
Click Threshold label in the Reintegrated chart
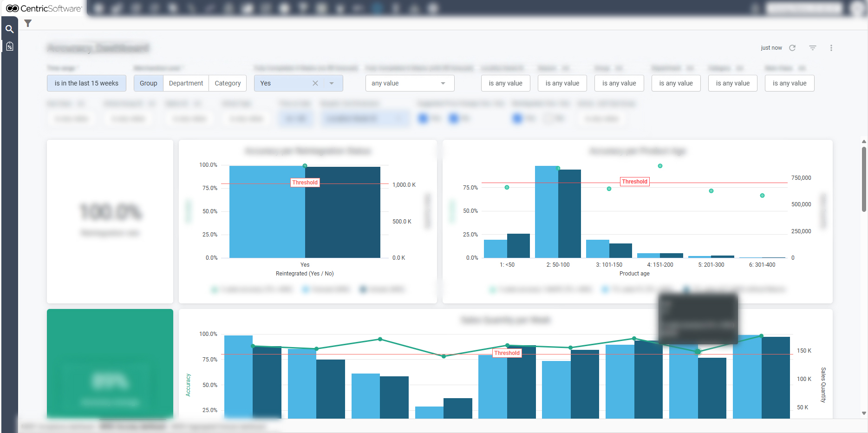coord(305,183)
